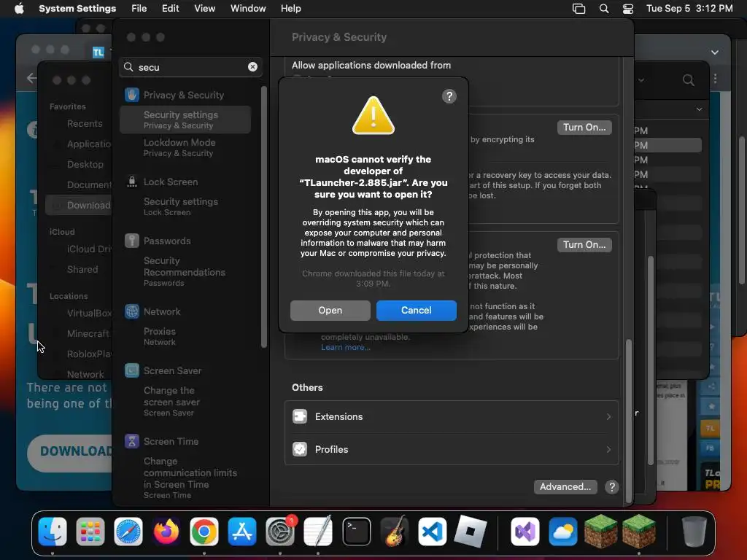Select Lock Screen in sidebar
Viewport: 747px width, 560px height.
coord(171,182)
